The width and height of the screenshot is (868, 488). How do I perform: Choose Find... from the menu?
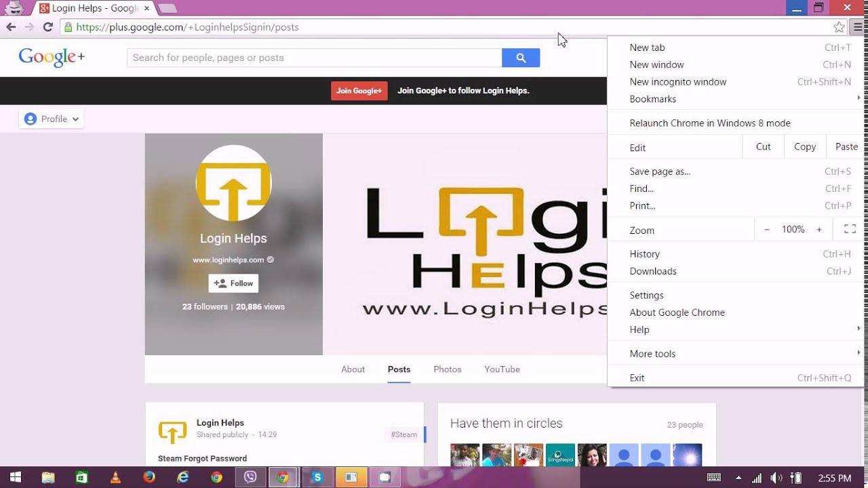tap(736, 188)
